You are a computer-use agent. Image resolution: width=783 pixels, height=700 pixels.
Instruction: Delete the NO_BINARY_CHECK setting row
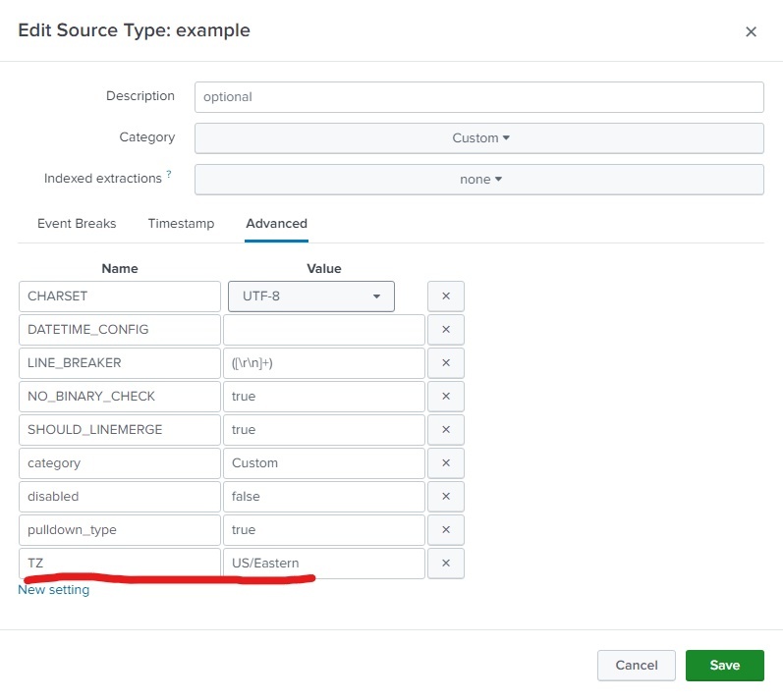[x=445, y=397]
